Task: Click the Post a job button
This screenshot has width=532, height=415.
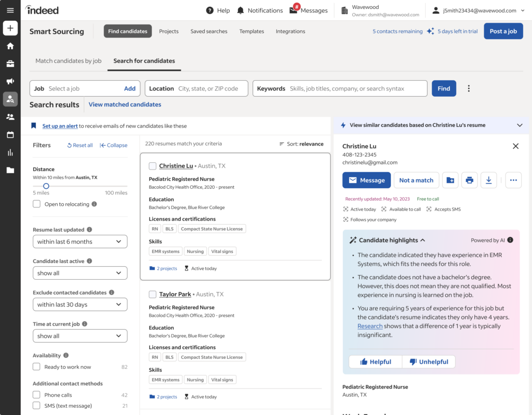Action: click(x=503, y=31)
